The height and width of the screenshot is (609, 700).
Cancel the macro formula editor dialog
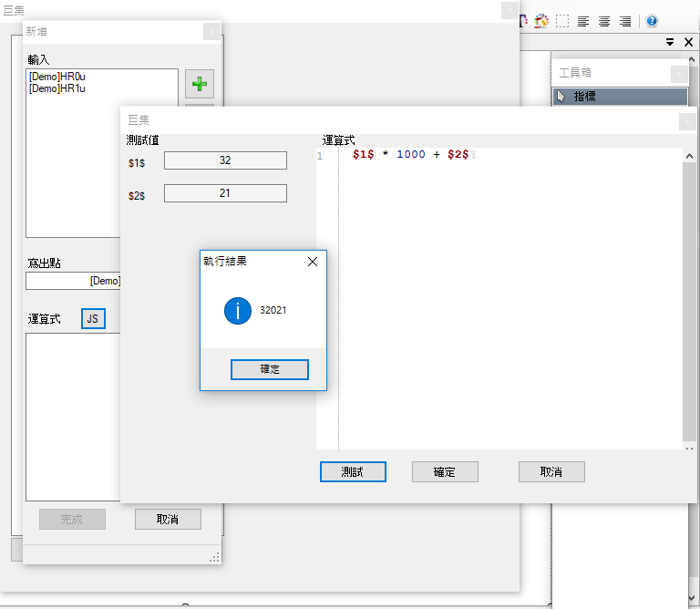click(551, 472)
